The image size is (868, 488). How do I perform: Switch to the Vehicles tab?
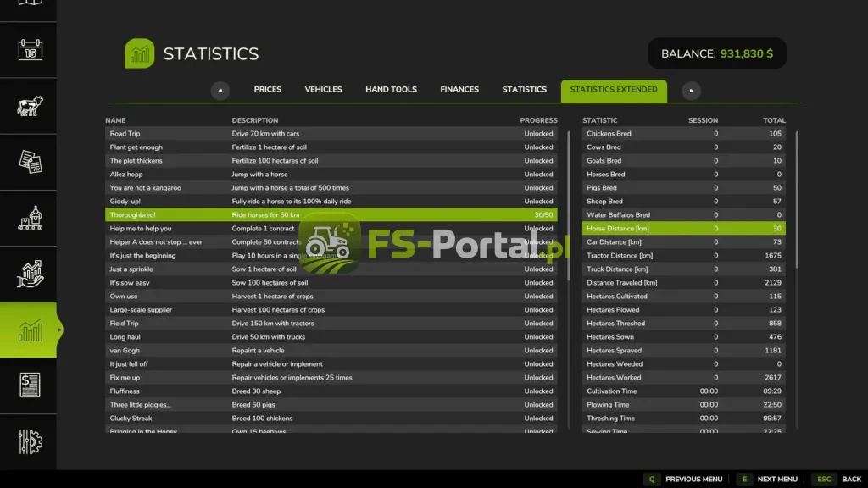[x=323, y=90]
